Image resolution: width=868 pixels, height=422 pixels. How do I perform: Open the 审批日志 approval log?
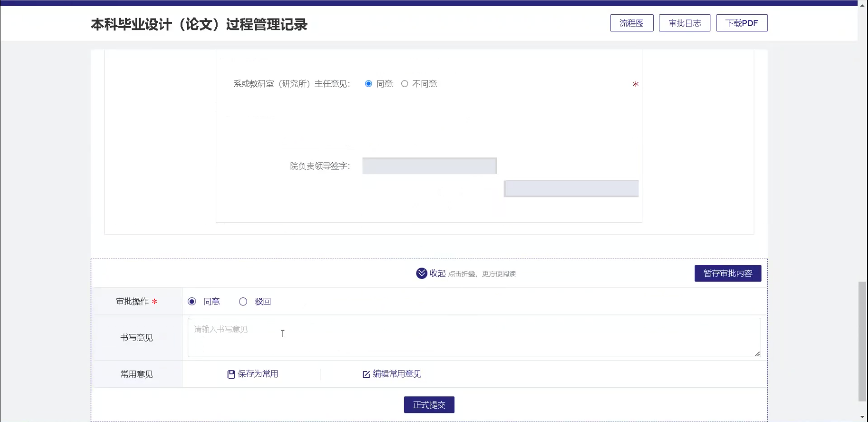pyautogui.click(x=684, y=23)
